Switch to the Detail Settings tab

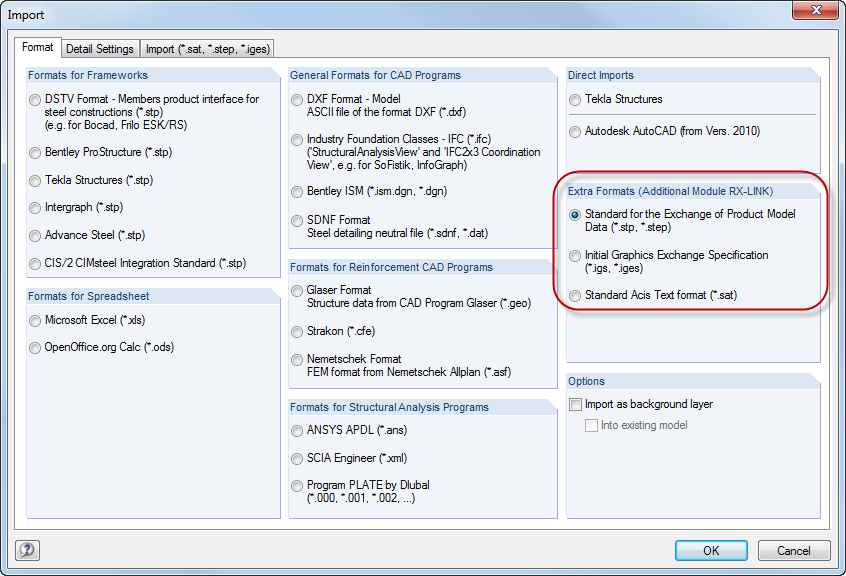tap(99, 47)
